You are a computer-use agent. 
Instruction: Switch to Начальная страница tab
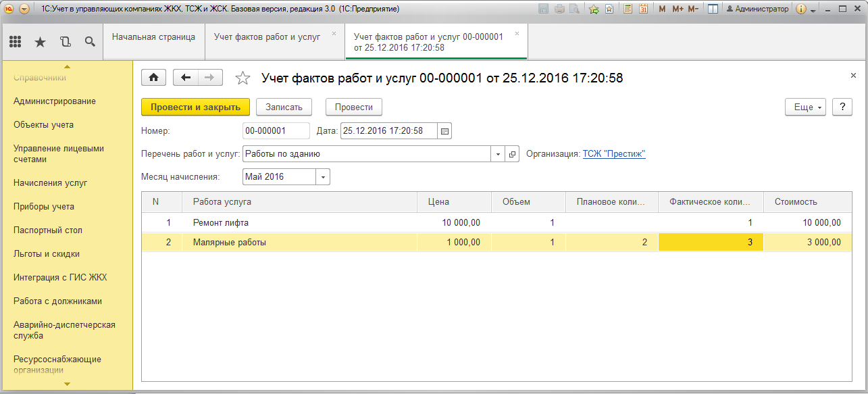(x=153, y=37)
